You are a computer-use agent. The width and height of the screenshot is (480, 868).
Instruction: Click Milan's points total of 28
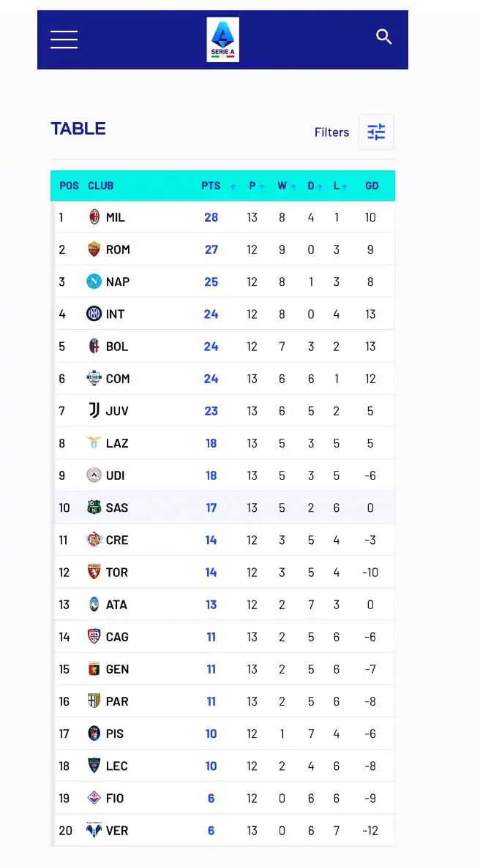point(211,217)
